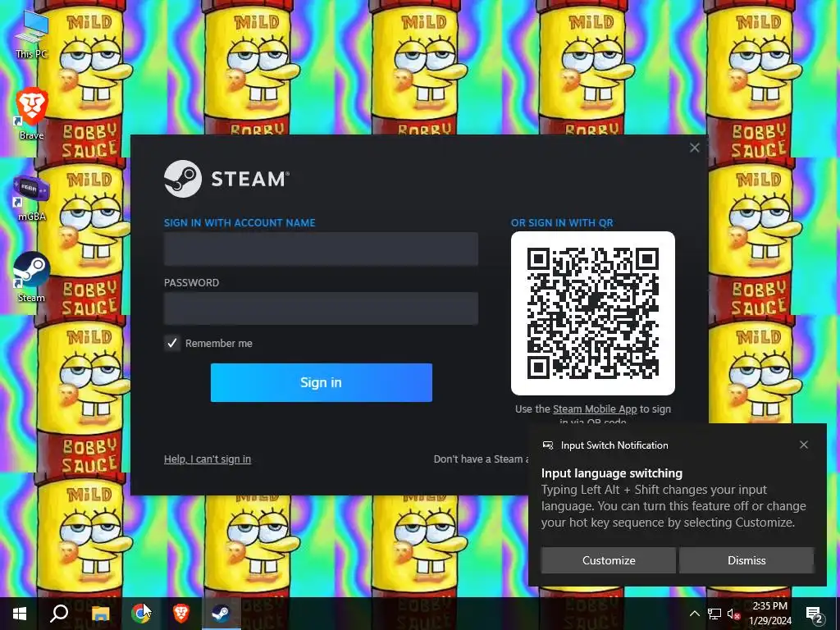This screenshot has width=840, height=630.
Task: Open Help, I can't sign in link
Action: tap(208, 459)
